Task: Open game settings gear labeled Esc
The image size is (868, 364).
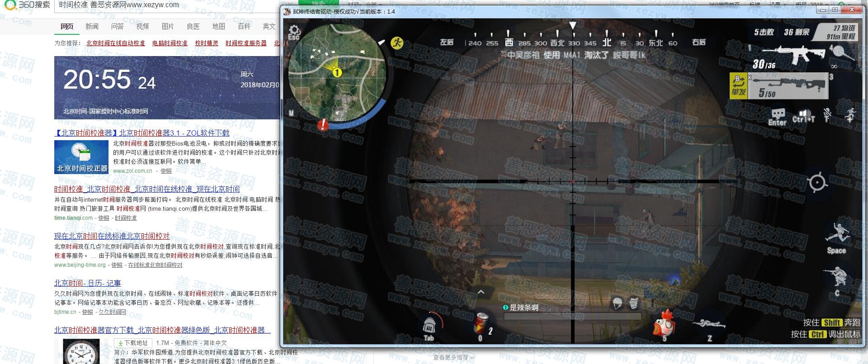Action: tap(294, 32)
